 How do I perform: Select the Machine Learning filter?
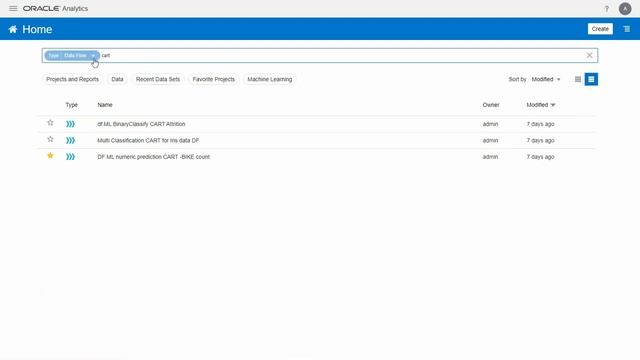pyautogui.click(x=269, y=79)
